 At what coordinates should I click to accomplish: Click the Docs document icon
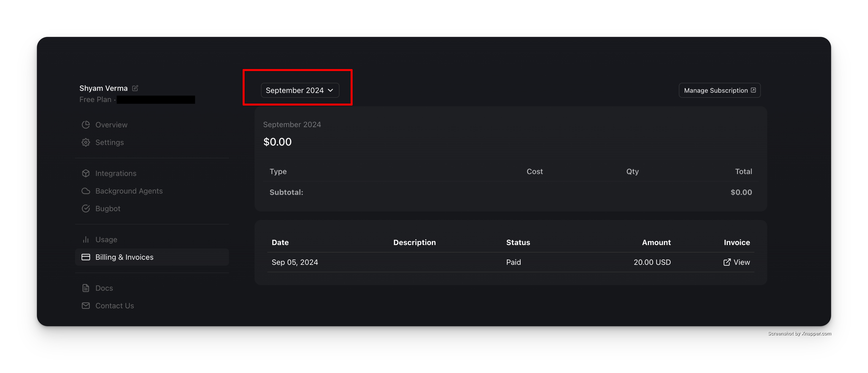86,288
